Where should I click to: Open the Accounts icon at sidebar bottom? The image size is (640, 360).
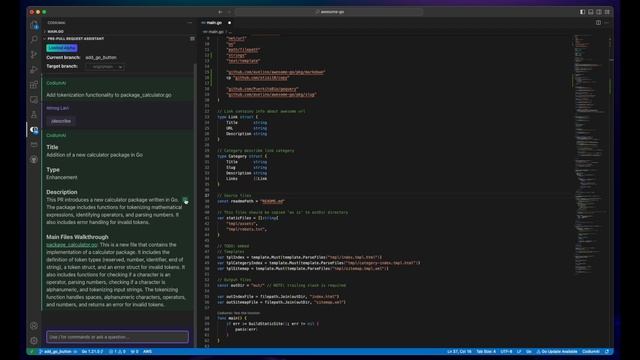coord(34,326)
